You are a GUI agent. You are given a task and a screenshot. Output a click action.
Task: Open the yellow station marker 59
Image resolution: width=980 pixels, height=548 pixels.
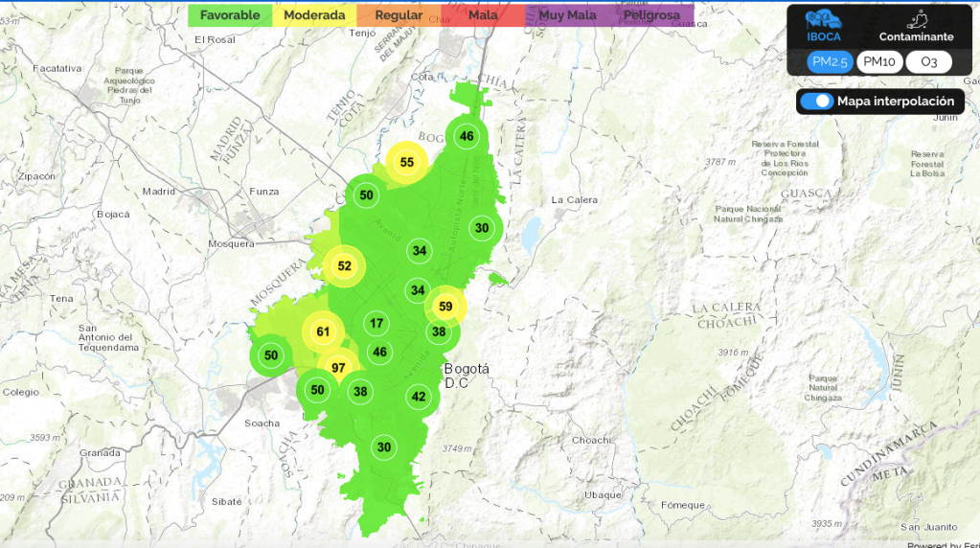coord(445,307)
